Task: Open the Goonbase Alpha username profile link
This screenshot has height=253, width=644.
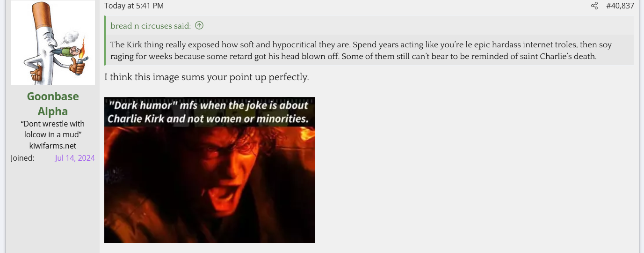Action: click(53, 104)
